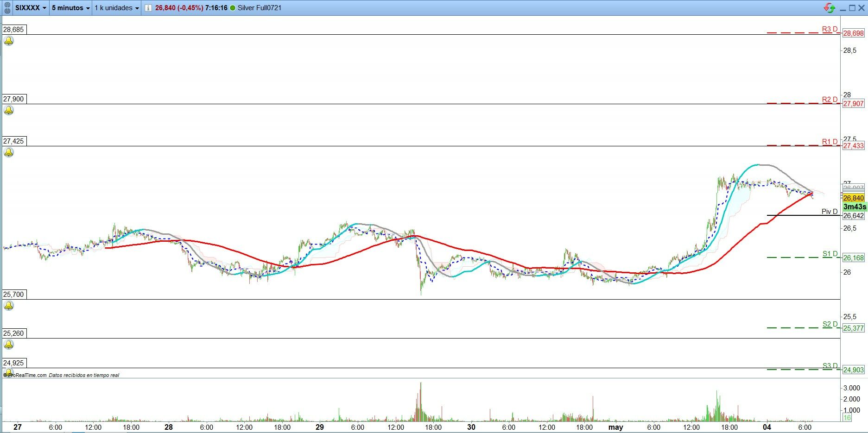Click the red-green refresh arrows icon

829,8
